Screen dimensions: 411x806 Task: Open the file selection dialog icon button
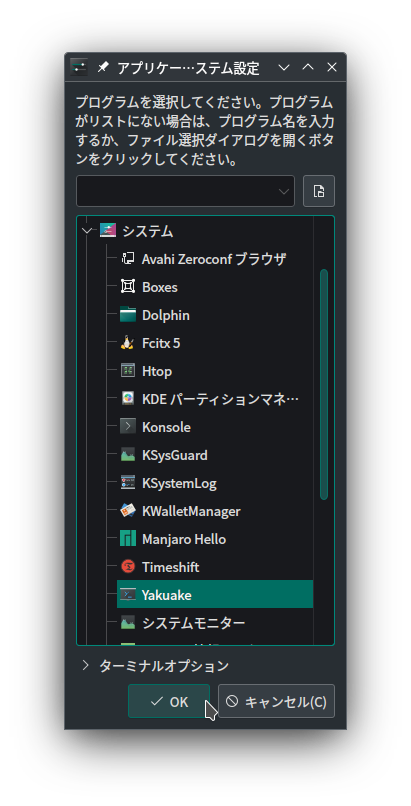[319, 191]
